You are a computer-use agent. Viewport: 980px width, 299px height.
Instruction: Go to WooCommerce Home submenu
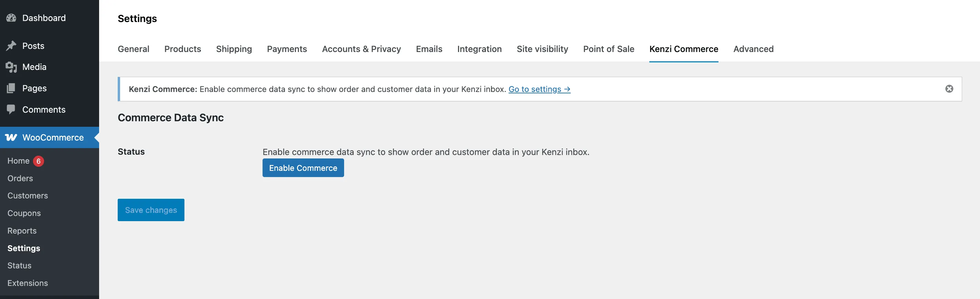(x=18, y=161)
